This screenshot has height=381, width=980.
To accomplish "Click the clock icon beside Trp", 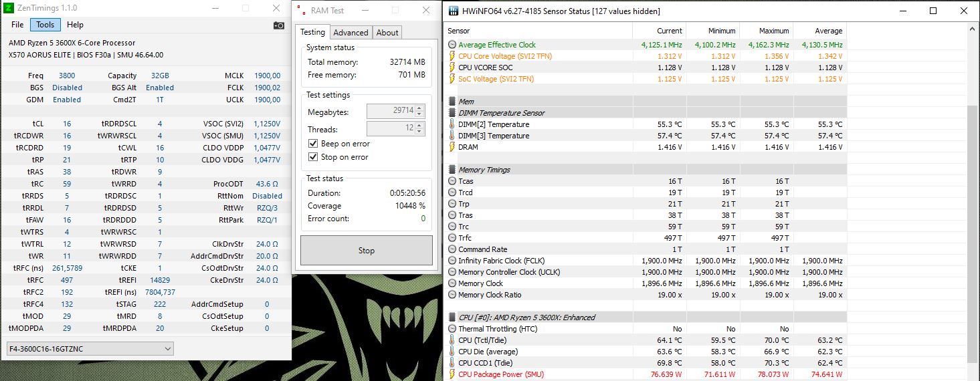I will click(452, 204).
